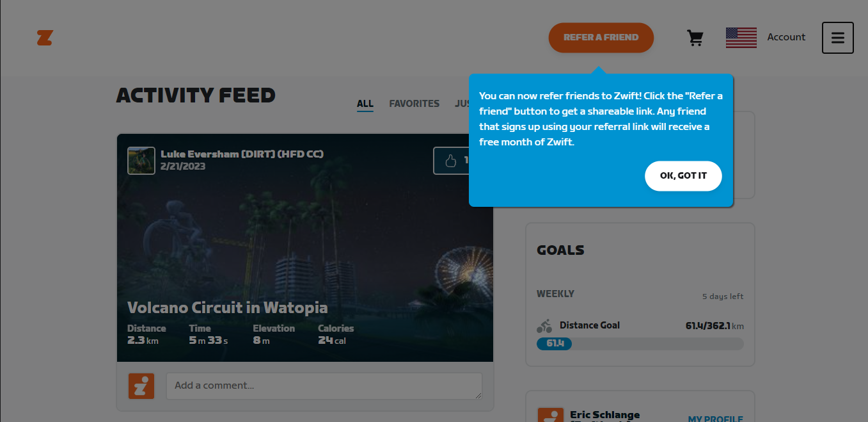868x422 pixels.
Task: Open the Volcano Circuit in Watopia activity
Action: pyautogui.click(x=228, y=307)
